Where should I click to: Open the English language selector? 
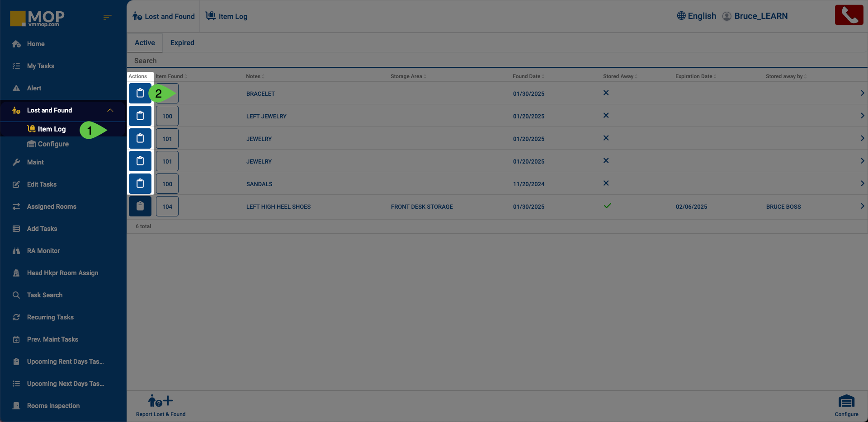click(696, 16)
